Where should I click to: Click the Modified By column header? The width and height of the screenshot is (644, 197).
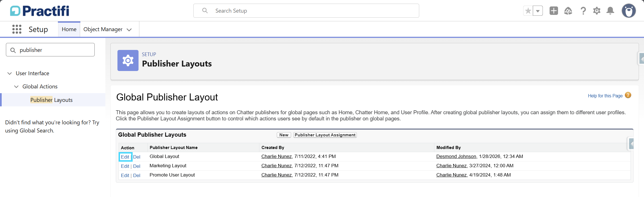click(448, 148)
